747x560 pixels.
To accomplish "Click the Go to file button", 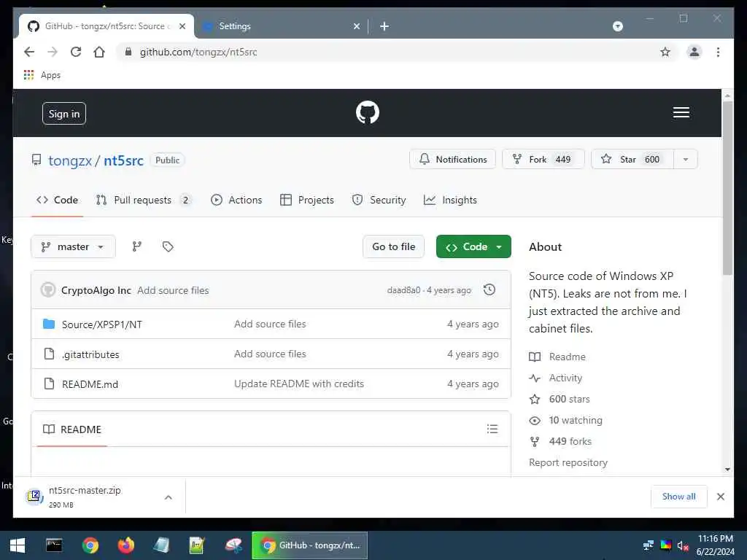I will click(393, 246).
